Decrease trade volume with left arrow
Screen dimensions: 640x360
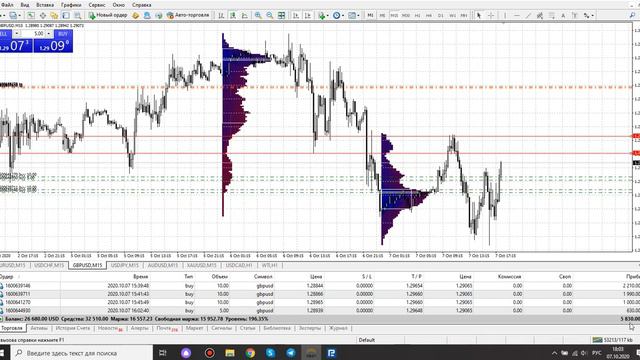pyautogui.click(x=17, y=33)
